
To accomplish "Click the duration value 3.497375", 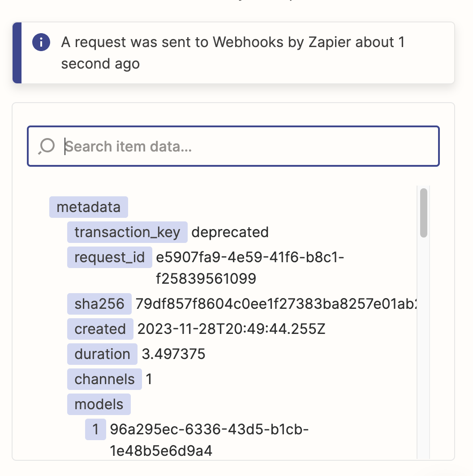I will point(173,354).
